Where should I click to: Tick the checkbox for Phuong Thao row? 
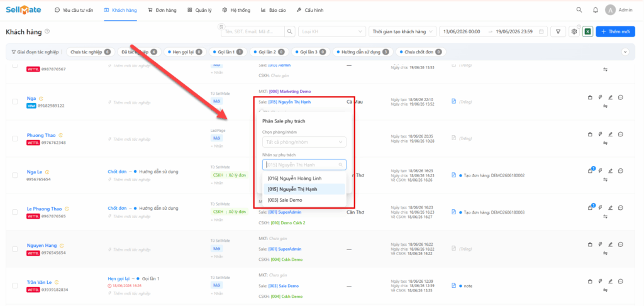coord(15,139)
